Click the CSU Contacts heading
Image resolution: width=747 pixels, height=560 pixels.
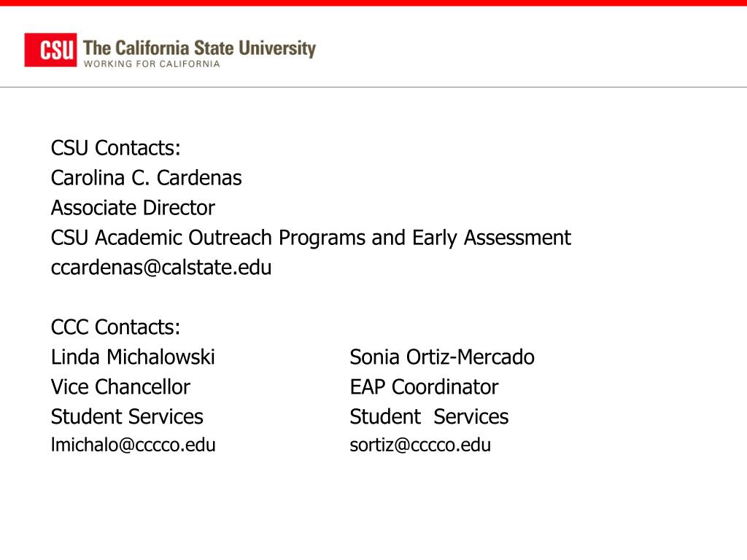[116, 147]
